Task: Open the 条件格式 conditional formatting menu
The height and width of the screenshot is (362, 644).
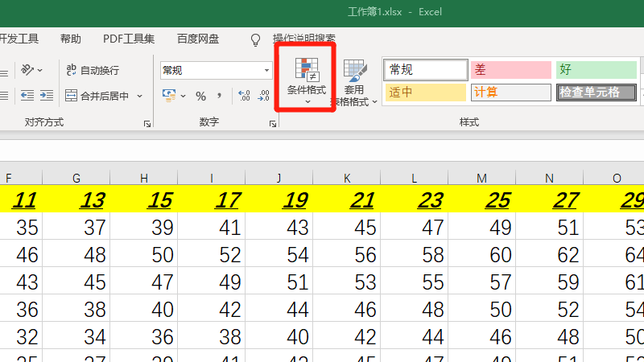Action: pos(306,78)
